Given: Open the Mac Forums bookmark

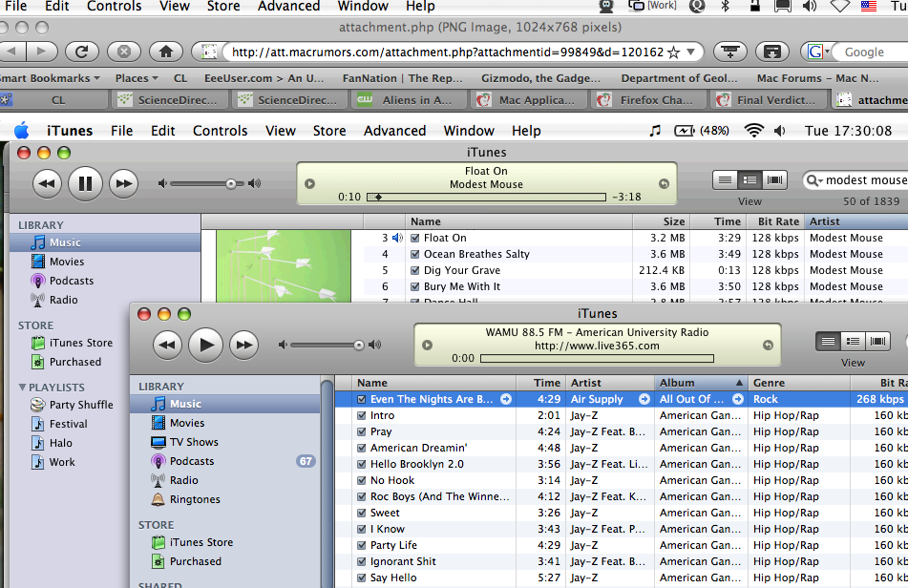Looking at the screenshot, I should point(817,78).
